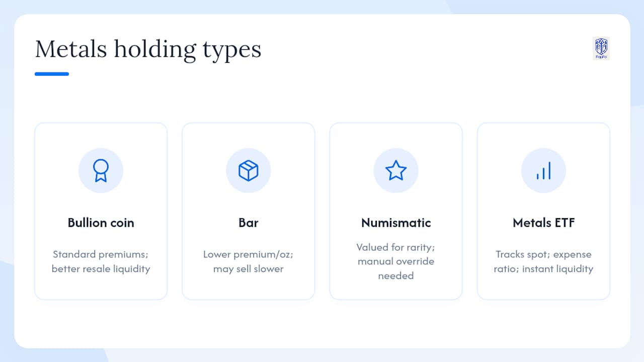Select the Metals ETF heading
Image resolution: width=644 pixels, height=362 pixels.
pos(543,223)
